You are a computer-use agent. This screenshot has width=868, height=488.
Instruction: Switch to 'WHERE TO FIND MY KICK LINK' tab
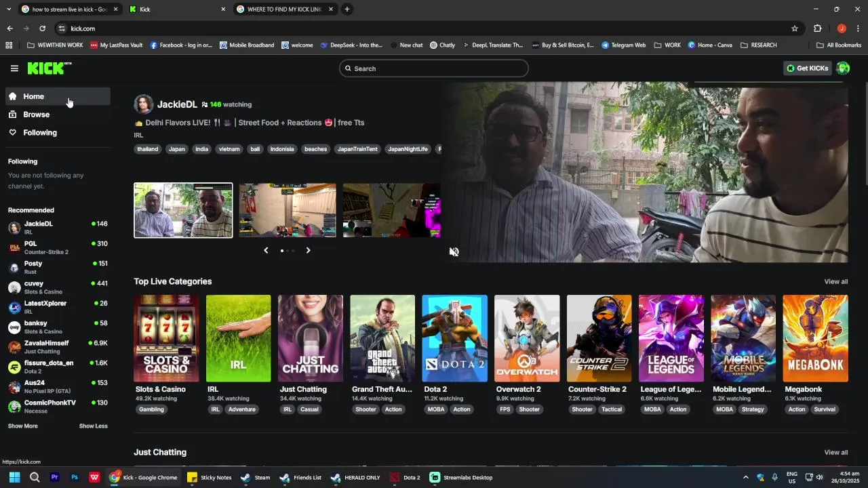(285, 9)
